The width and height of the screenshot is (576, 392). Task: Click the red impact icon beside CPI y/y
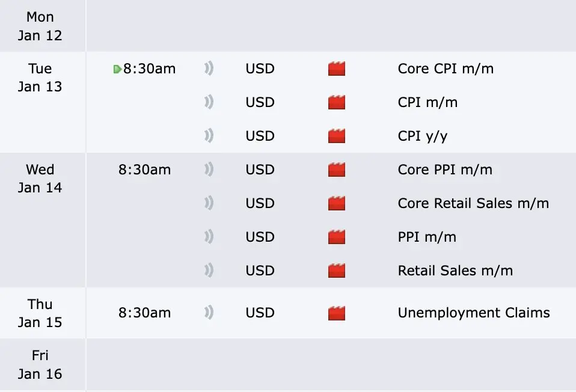pos(337,136)
